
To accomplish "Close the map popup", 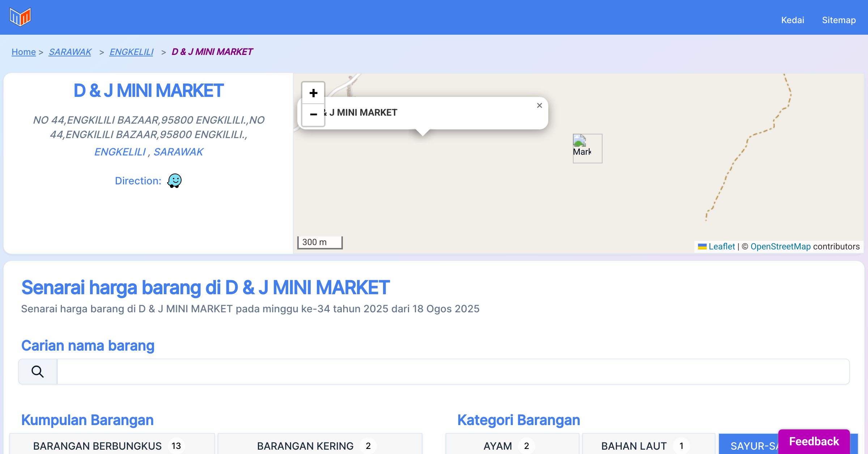I will tap(539, 106).
